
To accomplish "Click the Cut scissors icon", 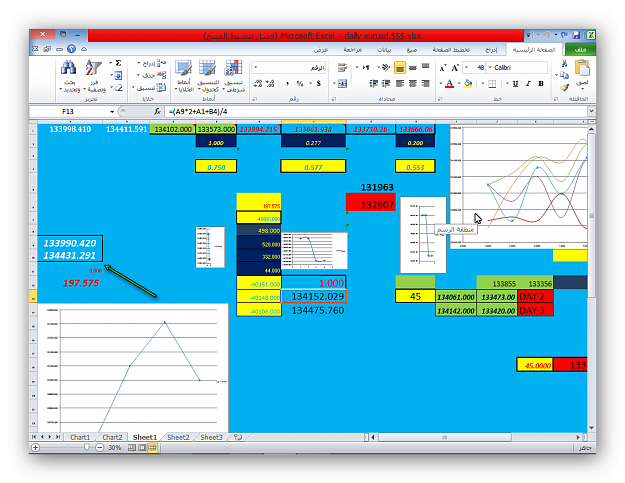I will [x=564, y=63].
